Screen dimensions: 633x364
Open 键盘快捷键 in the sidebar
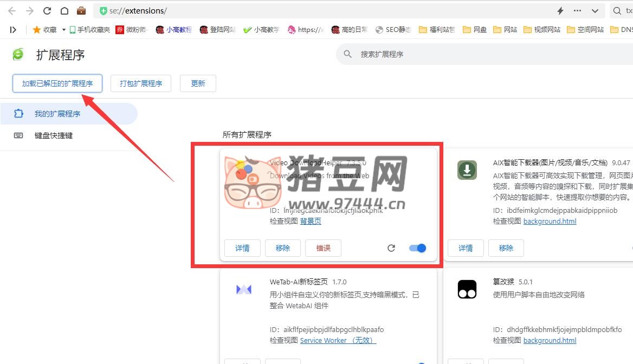(53, 135)
